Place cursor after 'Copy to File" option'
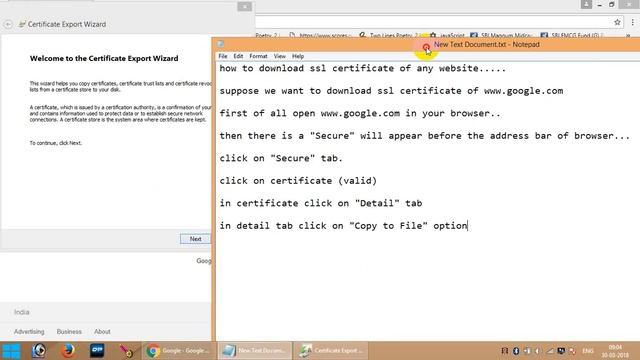 tap(468, 226)
